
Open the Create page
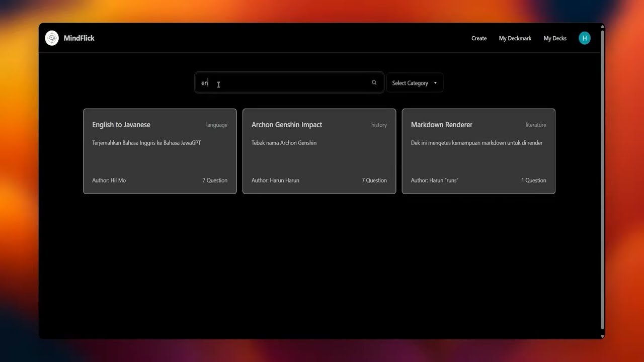coord(479,39)
